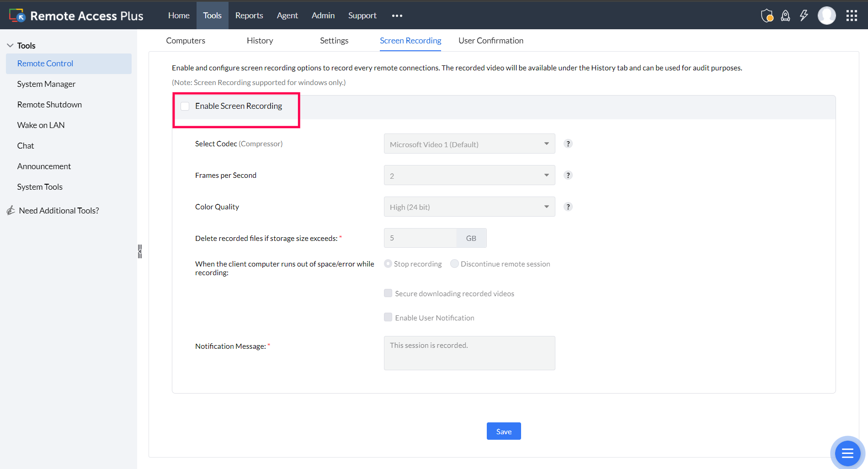Click the Remote Access Plus product name

click(87, 16)
